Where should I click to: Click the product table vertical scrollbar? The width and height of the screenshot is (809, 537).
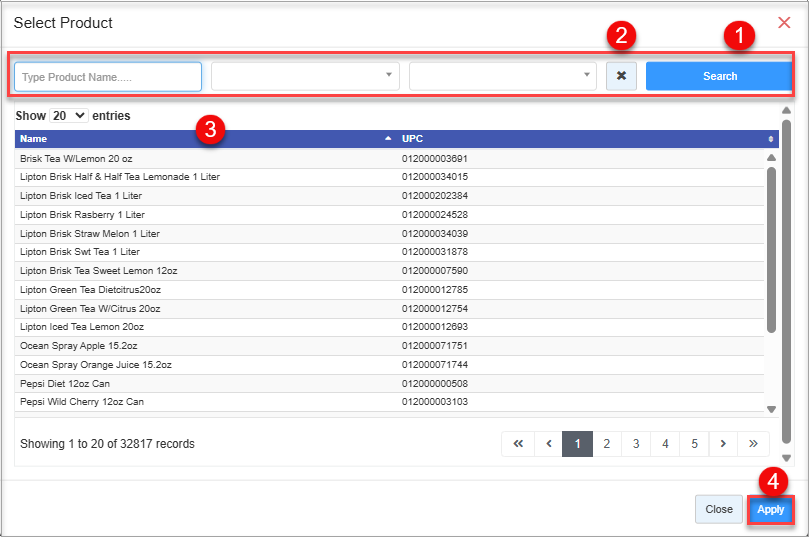(771, 250)
